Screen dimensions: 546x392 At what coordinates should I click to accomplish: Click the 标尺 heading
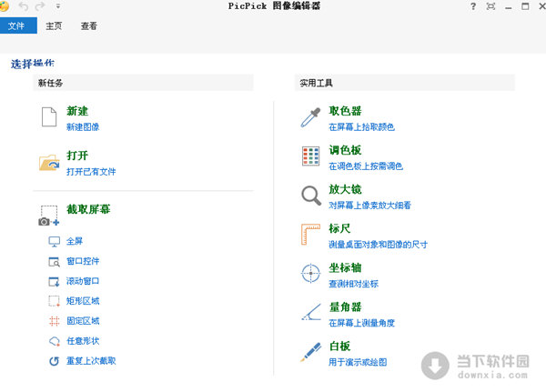coord(339,228)
